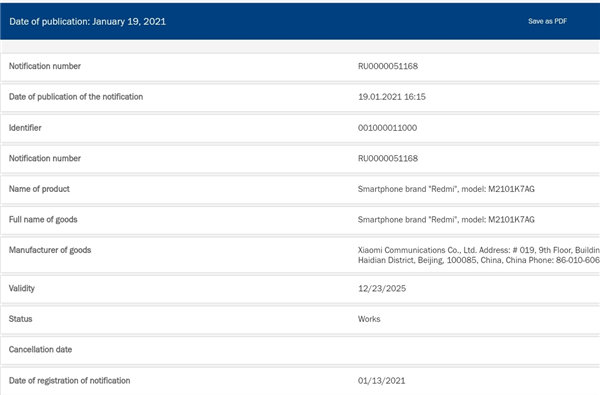Screen dimensions: 600x395
Task: Click the Validity row label
Action: [x=22, y=289]
